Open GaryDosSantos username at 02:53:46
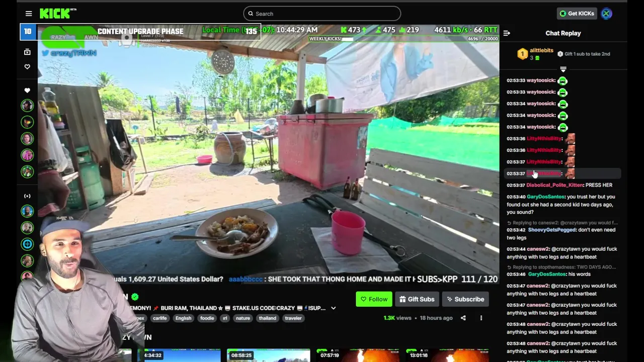The image size is (644, 362). (x=547, y=275)
